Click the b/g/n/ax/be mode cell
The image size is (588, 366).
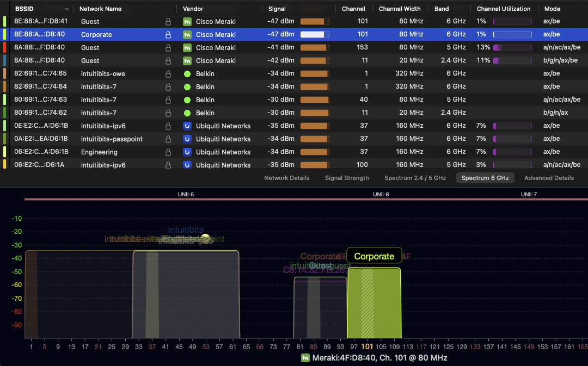[x=560, y=60]
